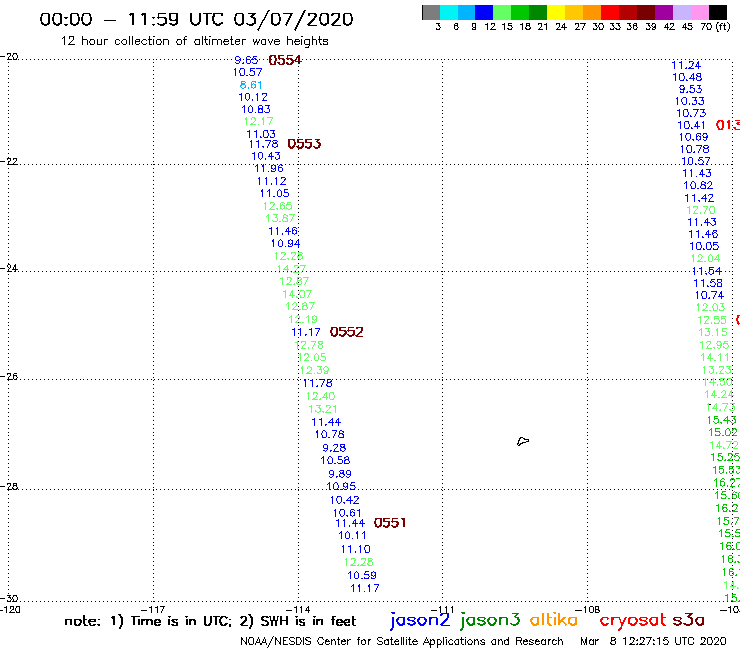The image size is (740, 650).
Task: Select the yellow 24 ft legend swatch
Action: click(555, 12)
